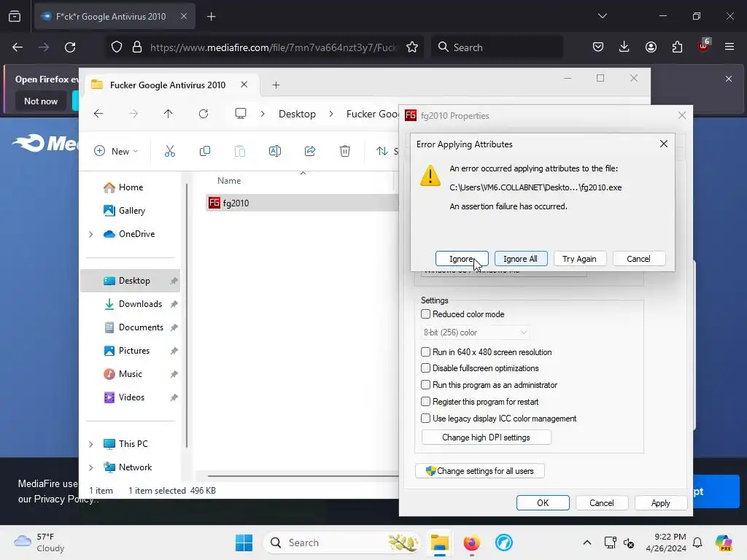The height and width of the screenshot is (560, 747).
Task: Click Apply in fg2010 Properties
Action: (x=660, y=503)
